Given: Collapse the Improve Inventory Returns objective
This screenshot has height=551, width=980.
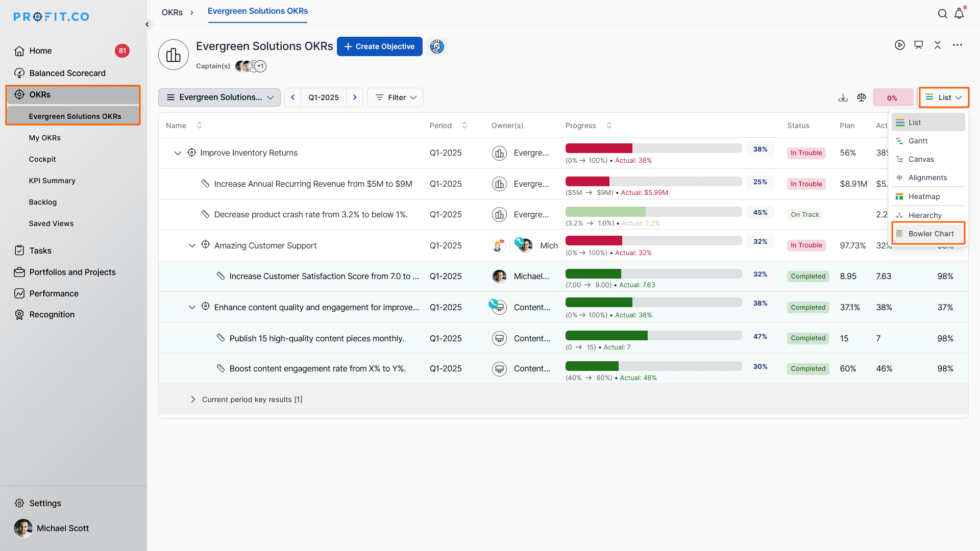Looking at the screenshot, I should pyautogui.click(x=178, y=153).
